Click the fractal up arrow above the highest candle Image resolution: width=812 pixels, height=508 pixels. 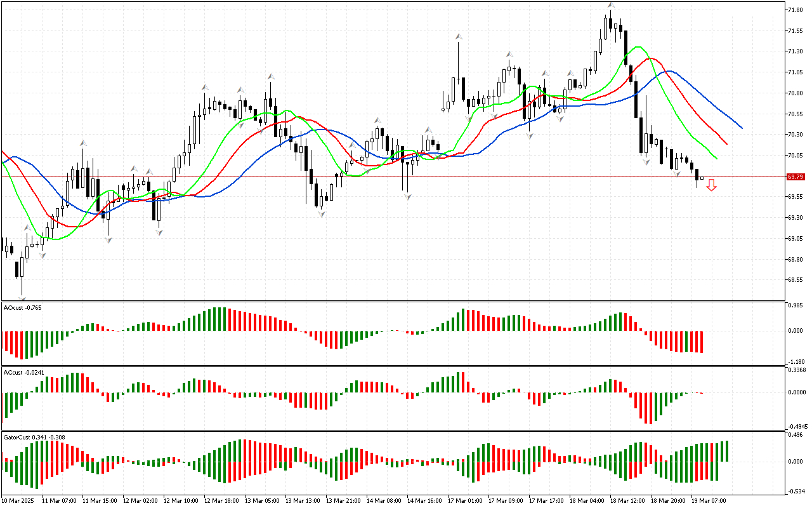click(x=610, y=5)
